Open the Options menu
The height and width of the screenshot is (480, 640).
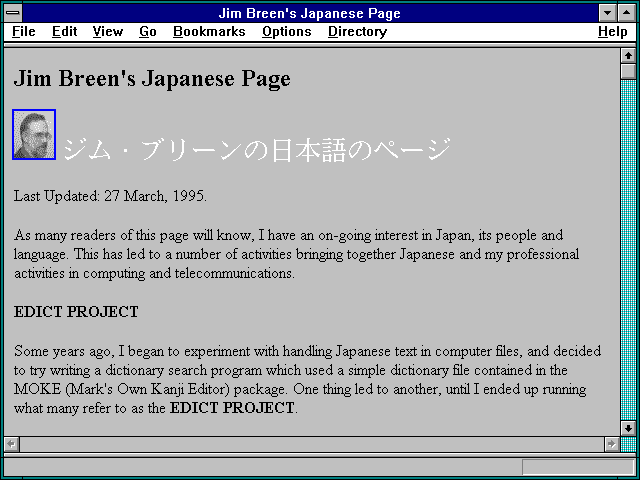pyautogui.click(x=287, y=31)
